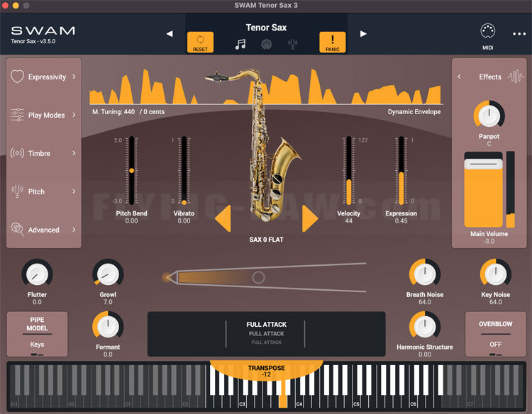Click the Breath Noise knob

(x=425, y=274)
